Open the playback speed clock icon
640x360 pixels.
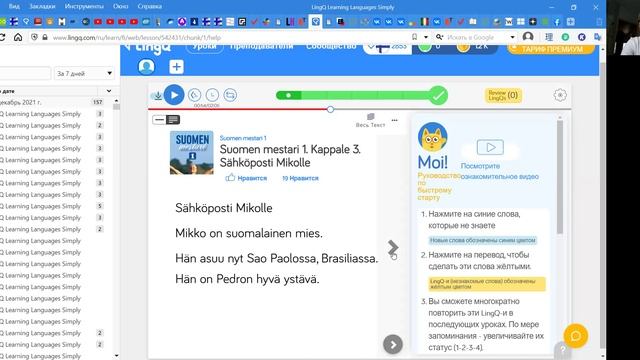[212, 95]
